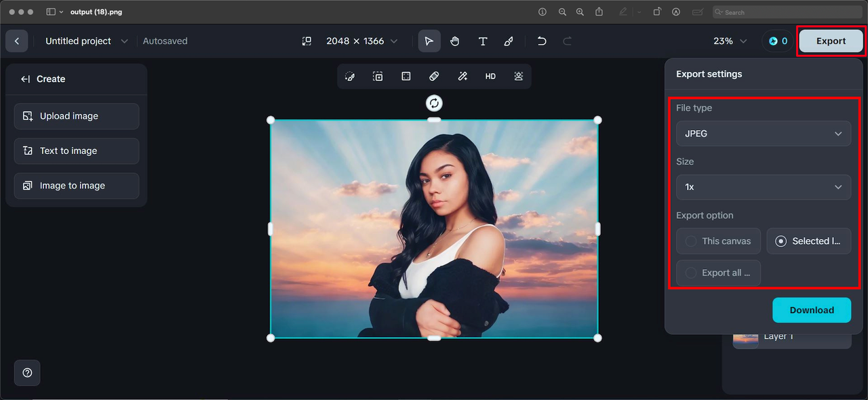Click the Untitled project title text

click(78, 41)
